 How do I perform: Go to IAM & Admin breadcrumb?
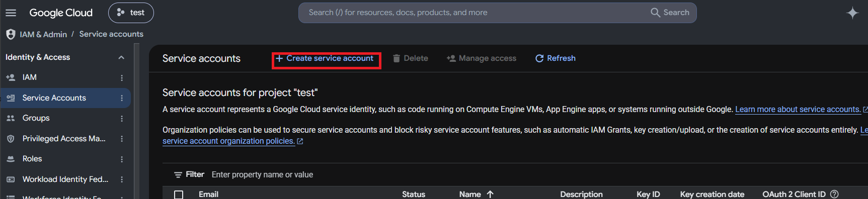coord(43,34)
